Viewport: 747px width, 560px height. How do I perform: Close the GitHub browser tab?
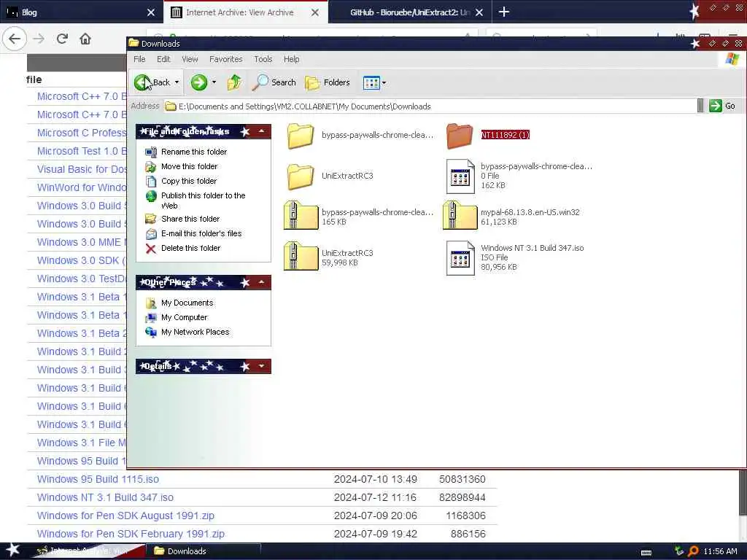point(479,12)
